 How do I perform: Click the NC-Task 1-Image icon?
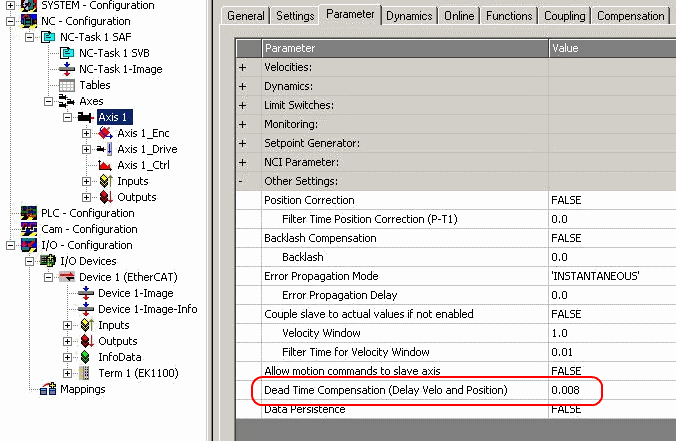click(67, 69)
